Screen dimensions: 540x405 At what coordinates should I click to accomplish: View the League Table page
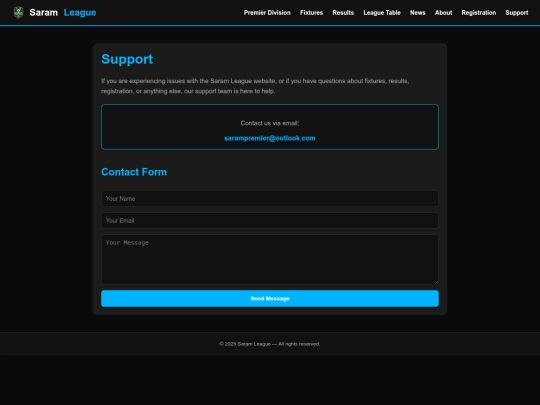click(x=382, y=13)
